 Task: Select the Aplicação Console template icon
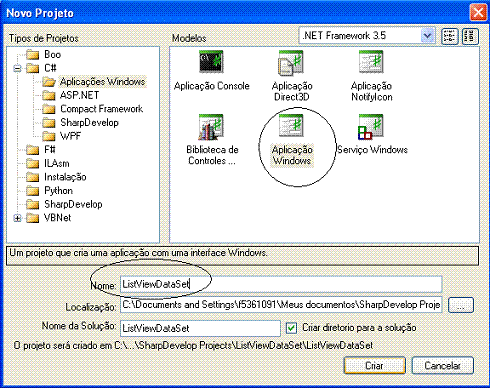211,62
